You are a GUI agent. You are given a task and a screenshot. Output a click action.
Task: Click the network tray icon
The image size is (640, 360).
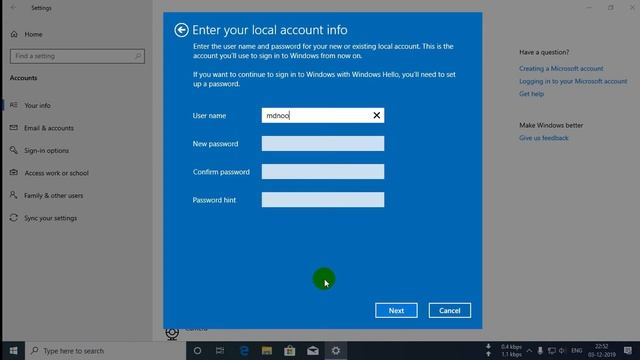click(551, 351)
